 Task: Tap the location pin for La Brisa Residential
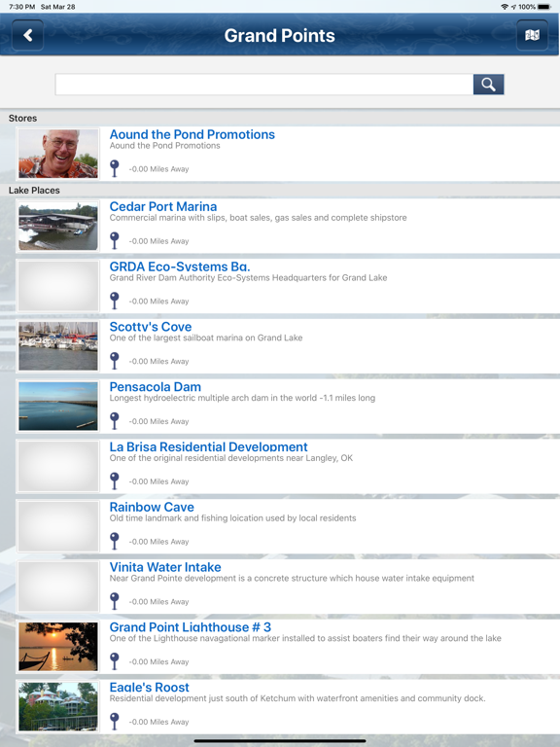coord(115,480)
